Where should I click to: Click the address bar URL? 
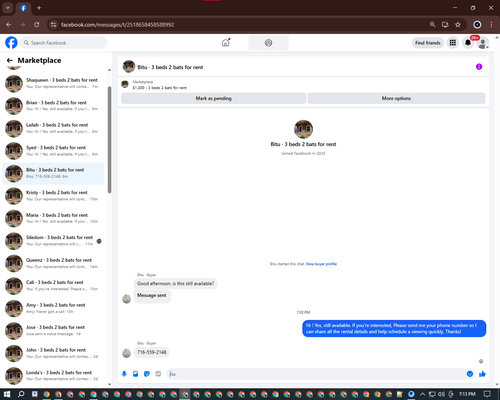coord(117,25)
